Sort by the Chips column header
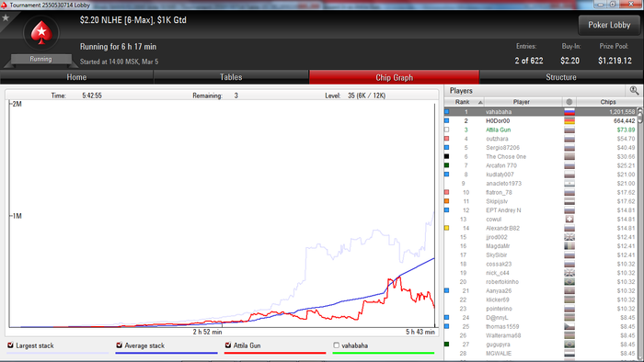The width and height of the screenshot is (644, 362). click(x=608, y=102)
